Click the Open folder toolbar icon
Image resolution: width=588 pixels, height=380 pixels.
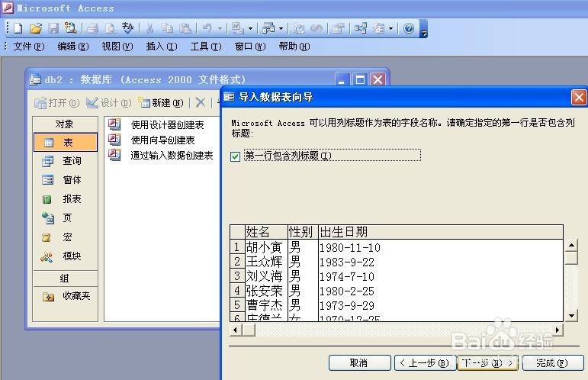tap(36, 28)
